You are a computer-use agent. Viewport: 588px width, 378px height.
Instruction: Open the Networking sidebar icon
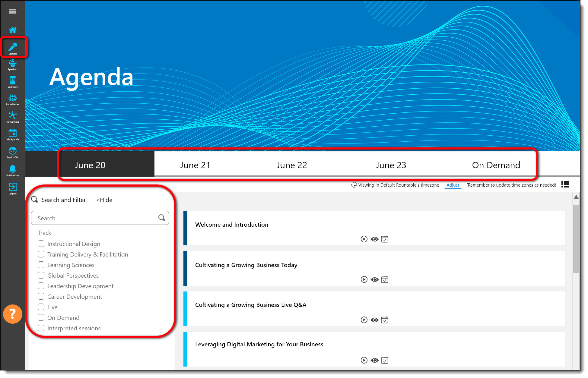tap(13, 117)
